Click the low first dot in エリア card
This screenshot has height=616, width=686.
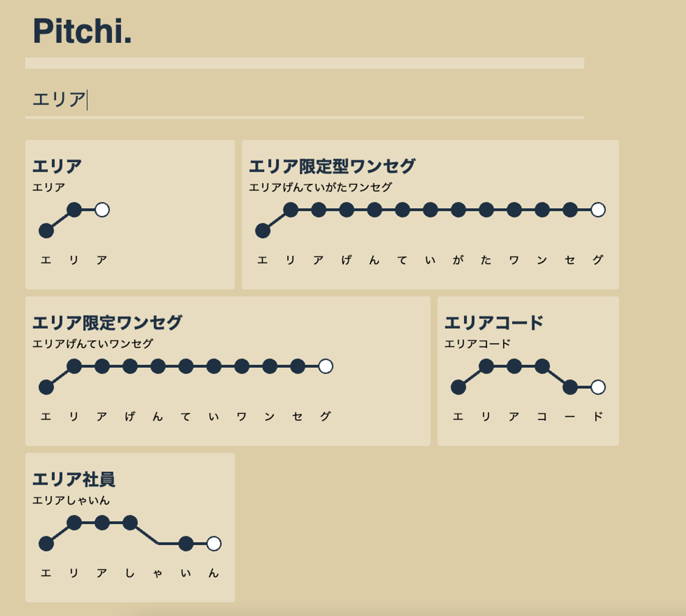pyautogui.click(x=46, y=231)
